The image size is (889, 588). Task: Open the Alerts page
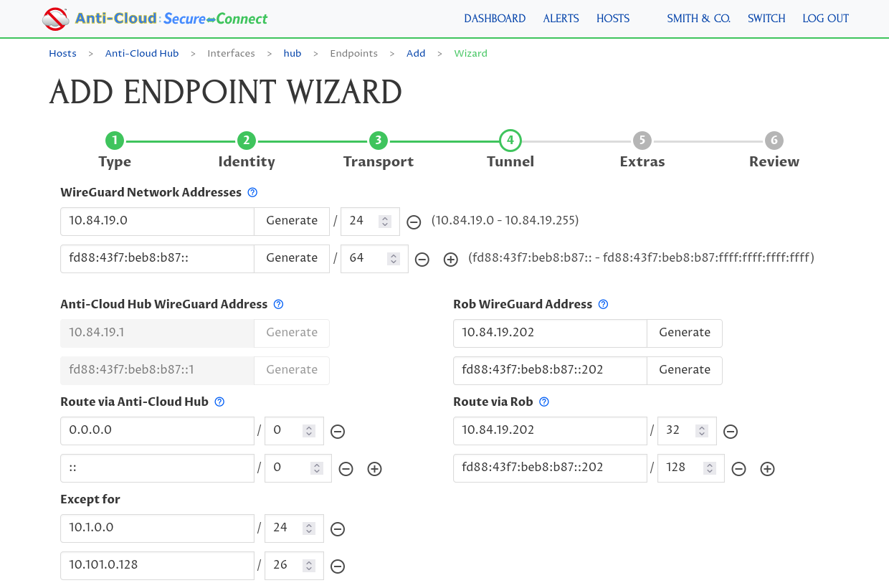tap(561, 19)
